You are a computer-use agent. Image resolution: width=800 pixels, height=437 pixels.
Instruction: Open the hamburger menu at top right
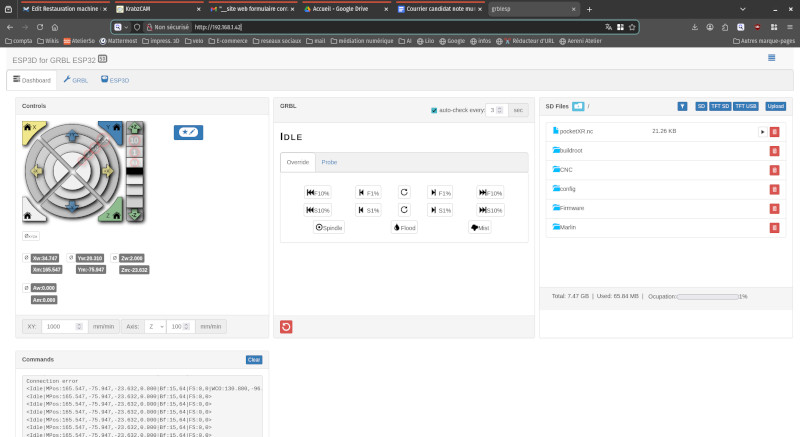(x=771, y=58)
